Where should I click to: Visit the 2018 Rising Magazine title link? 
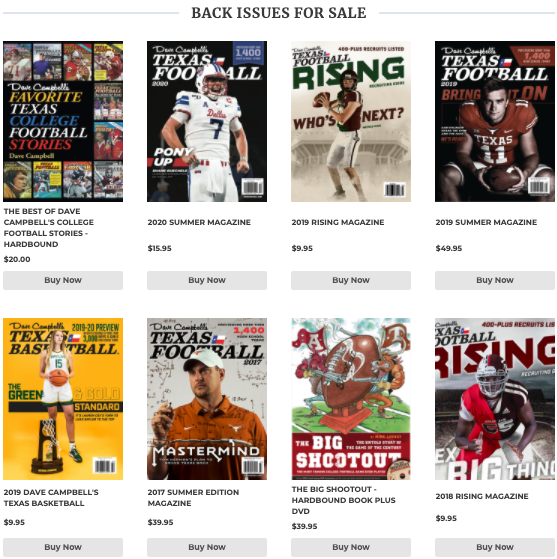482,496
